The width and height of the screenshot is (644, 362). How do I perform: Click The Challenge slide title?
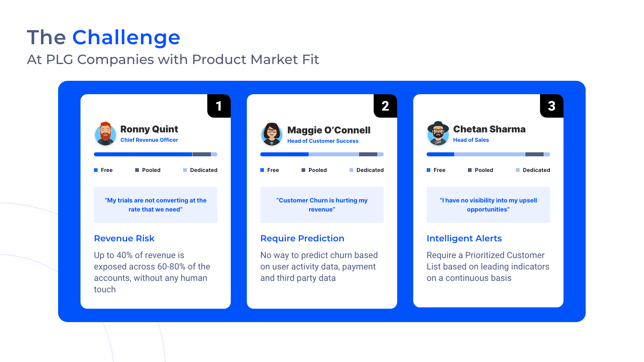point(103,37)
